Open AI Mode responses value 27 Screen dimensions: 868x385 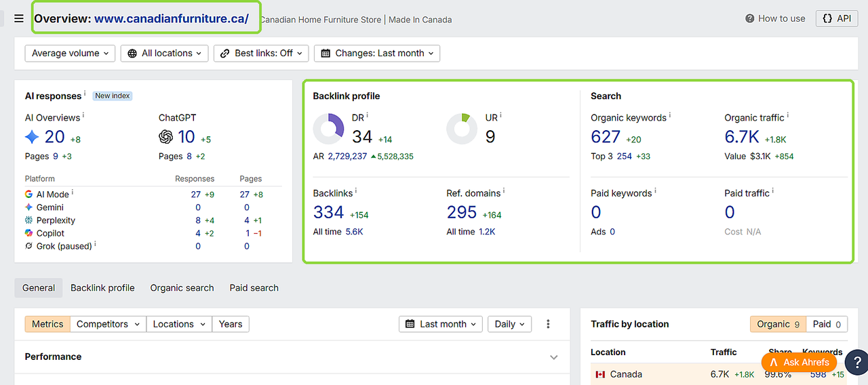point(196,195)
